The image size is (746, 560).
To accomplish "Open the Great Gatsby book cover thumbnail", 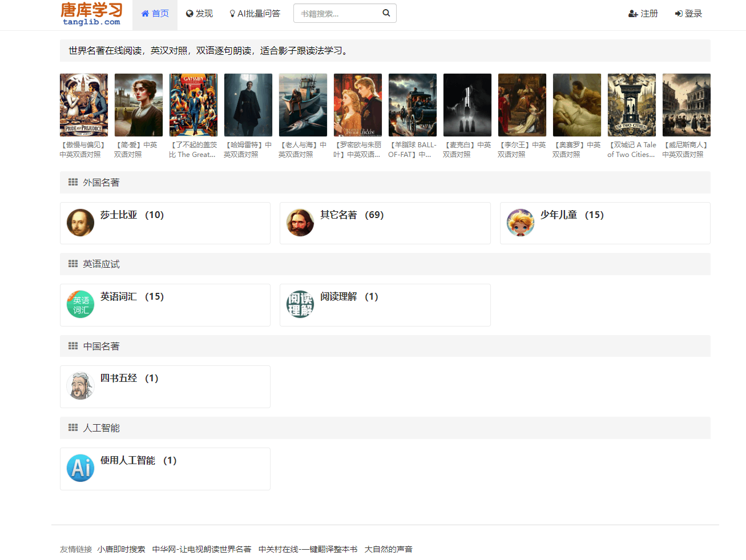I will (x=193, y=105).
